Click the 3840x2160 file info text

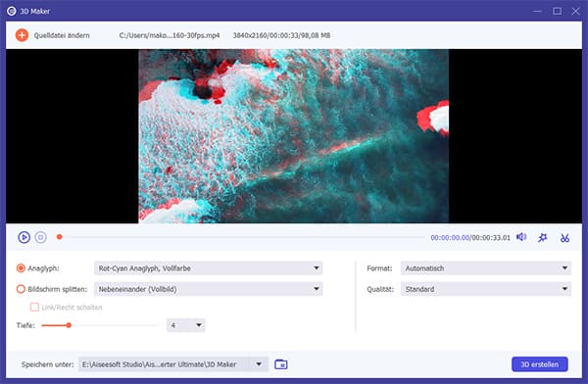click(x=281, y=35)
